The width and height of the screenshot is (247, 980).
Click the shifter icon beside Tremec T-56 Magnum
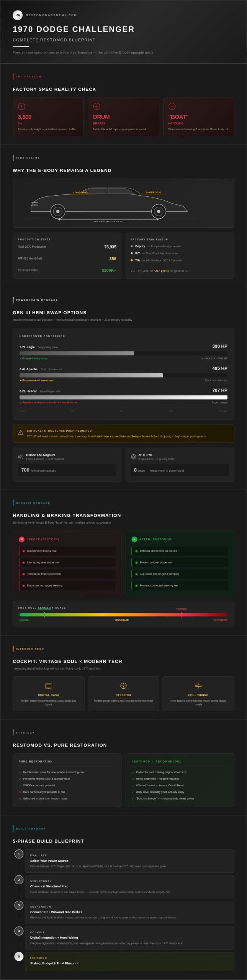pos(21,457)
